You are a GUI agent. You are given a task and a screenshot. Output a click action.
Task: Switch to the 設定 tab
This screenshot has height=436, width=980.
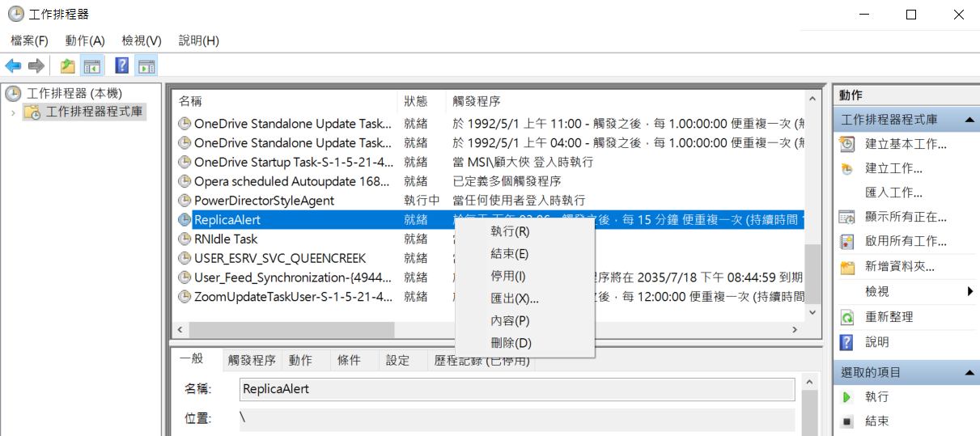click(397, 361)
